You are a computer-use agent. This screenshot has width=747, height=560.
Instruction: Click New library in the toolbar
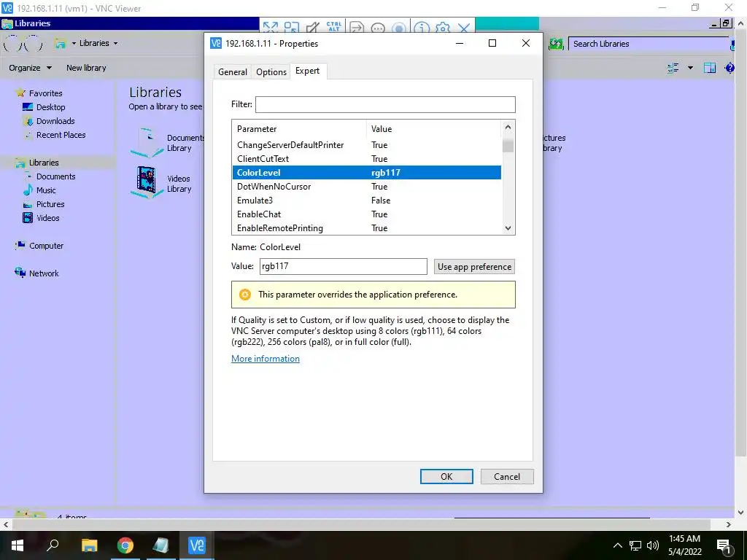tap(86, 68)
